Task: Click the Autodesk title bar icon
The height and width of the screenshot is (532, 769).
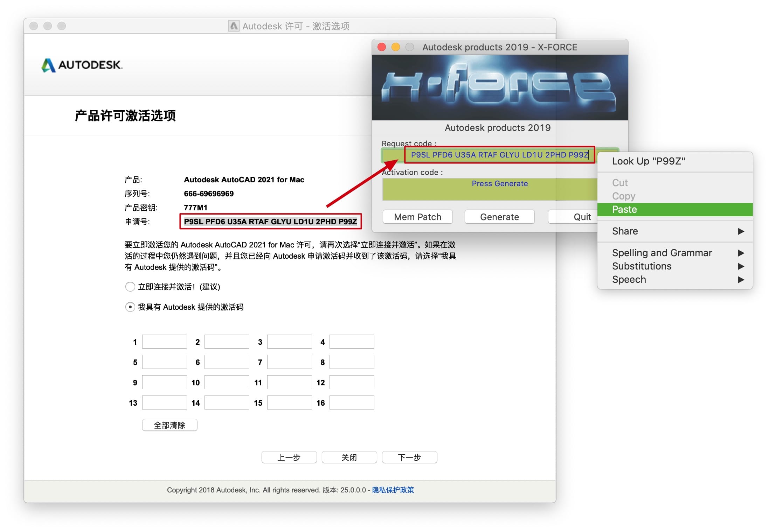Action: [234, 26]
